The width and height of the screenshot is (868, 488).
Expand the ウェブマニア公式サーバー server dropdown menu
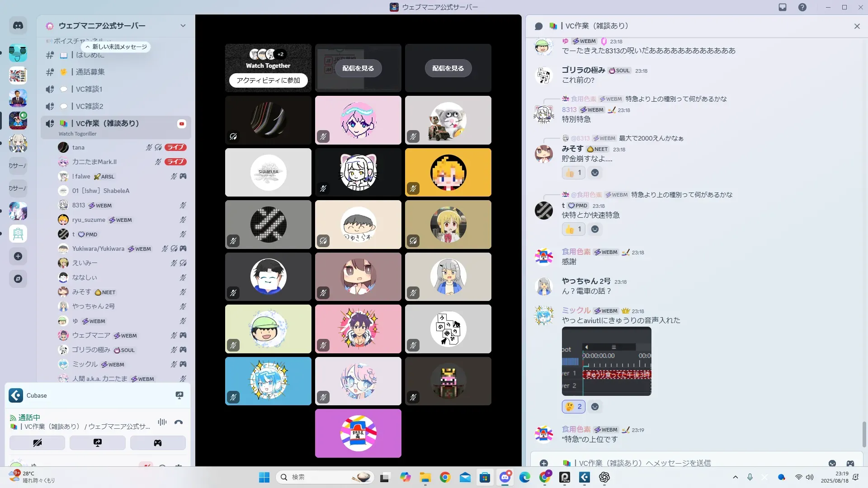pos(183,26)
